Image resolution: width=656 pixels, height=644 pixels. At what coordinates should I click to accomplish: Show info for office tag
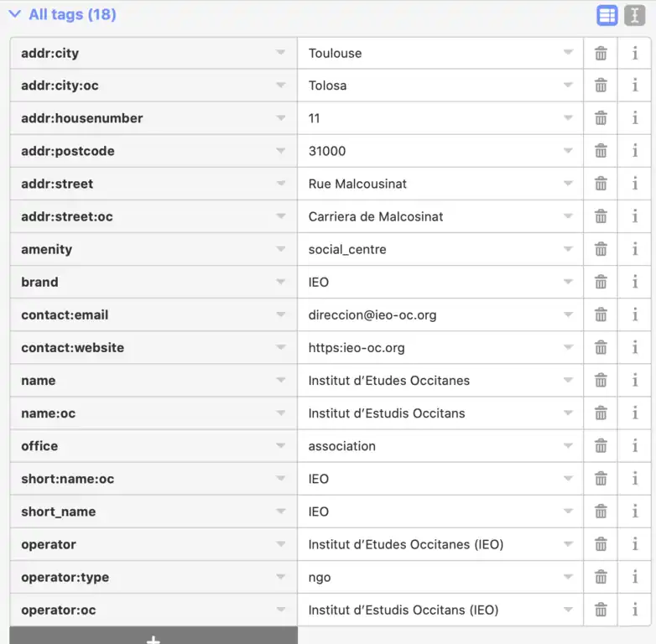click(635, 446)
